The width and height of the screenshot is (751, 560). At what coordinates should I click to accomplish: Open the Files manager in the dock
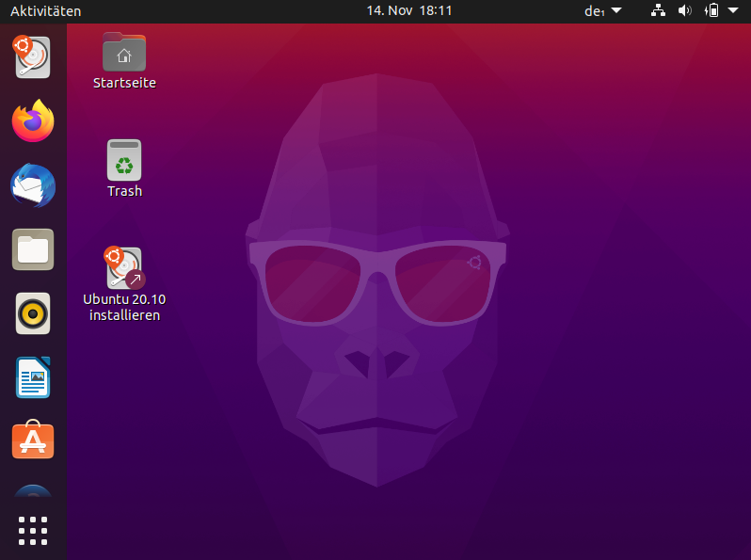(x=33, y=249)
